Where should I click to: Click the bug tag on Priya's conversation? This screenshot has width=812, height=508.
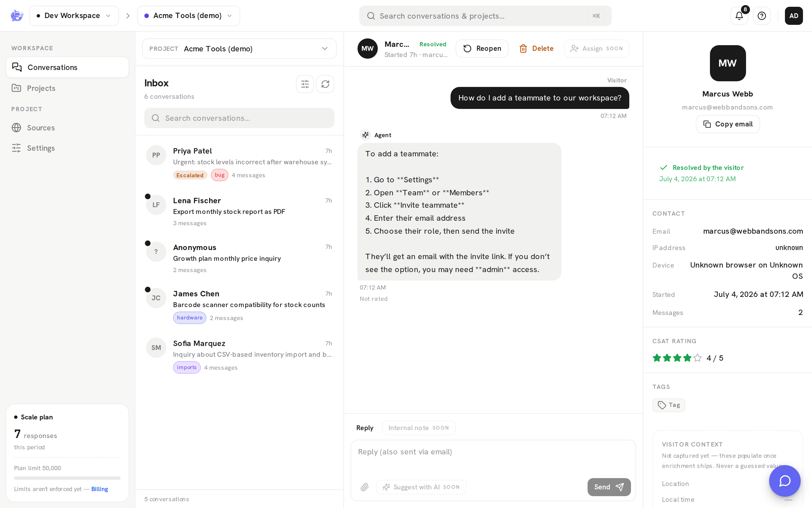(219, 175)
